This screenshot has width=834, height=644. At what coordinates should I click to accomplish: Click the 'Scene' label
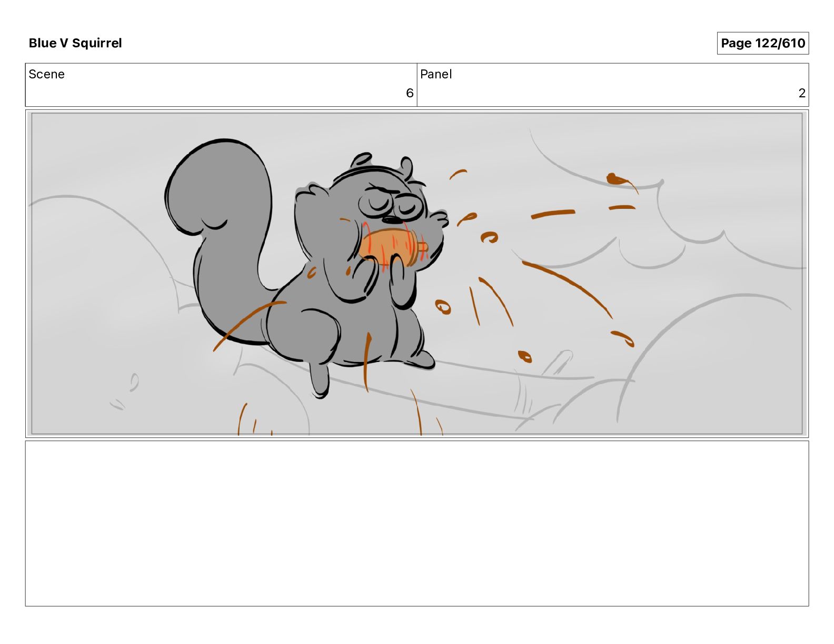(x=47, y=74)
